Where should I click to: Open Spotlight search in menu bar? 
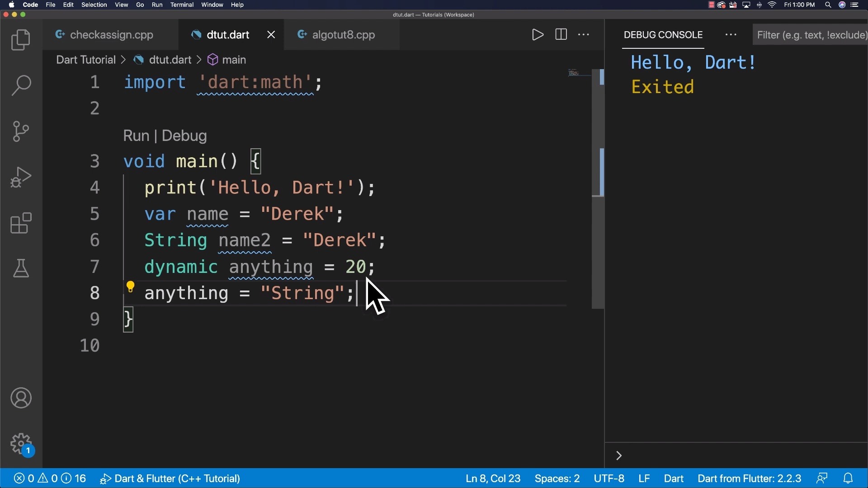pyautogui.click(x=828, y=5)
